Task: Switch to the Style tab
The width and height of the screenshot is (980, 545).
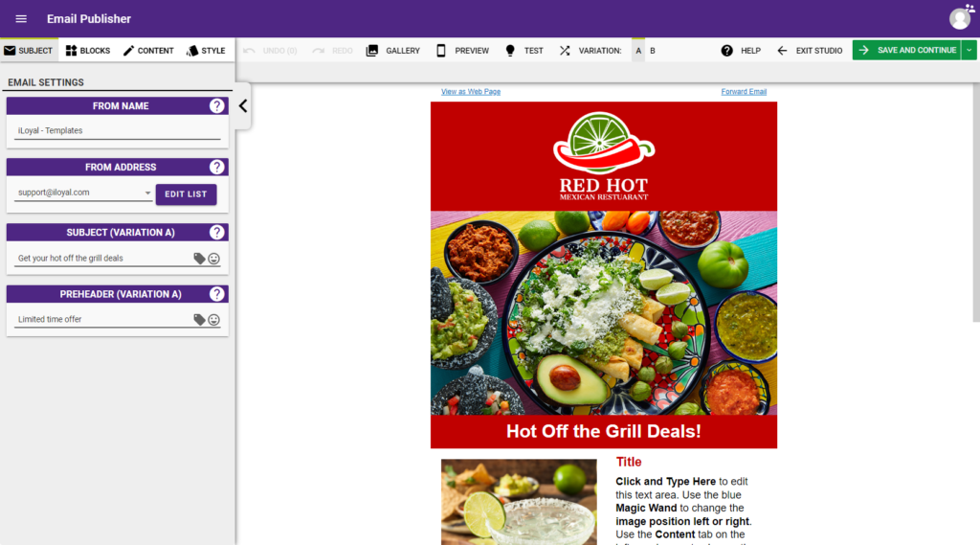Action: [207, 51]
